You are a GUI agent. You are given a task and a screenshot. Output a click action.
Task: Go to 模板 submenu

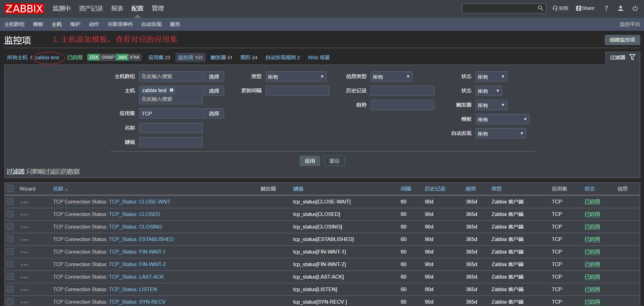38,24
